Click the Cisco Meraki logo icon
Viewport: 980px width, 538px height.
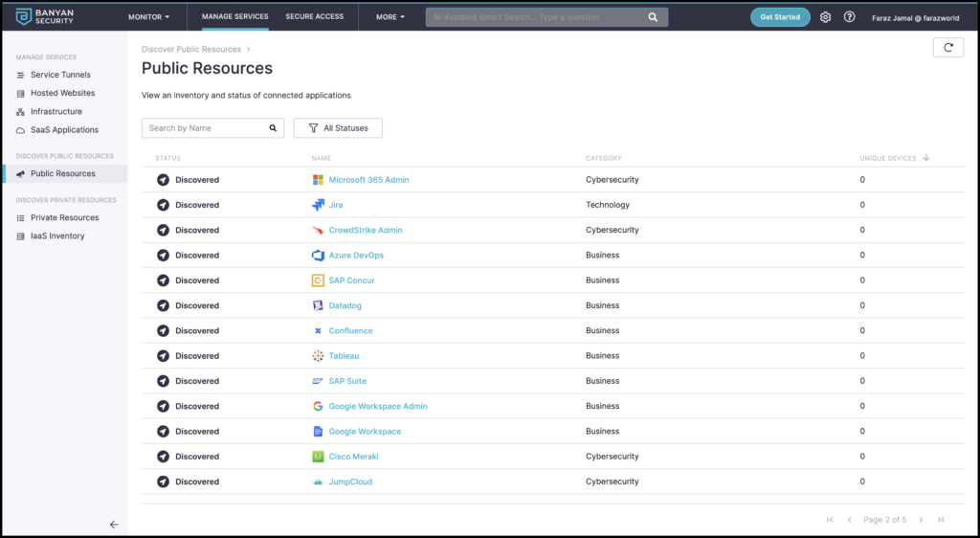tap(318, 457)
